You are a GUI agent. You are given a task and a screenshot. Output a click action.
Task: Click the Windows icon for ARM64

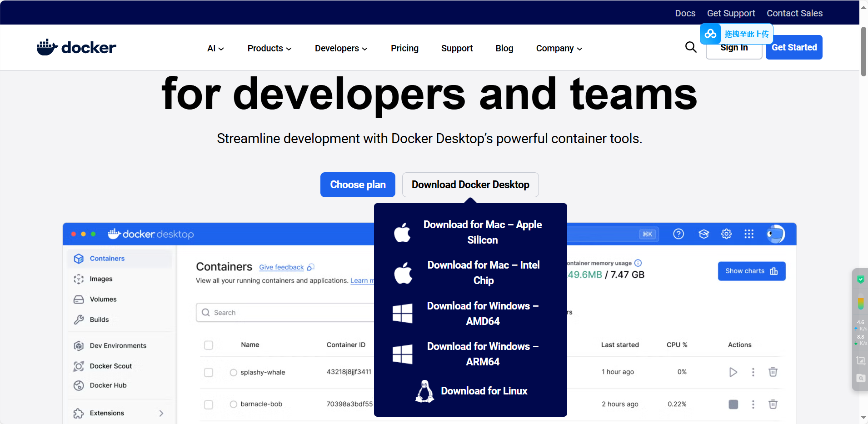point(402,354)
